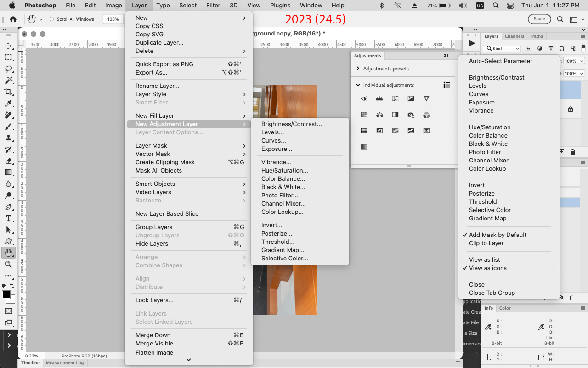Switch to the Channels tab
Viewport: 588px width, 368px height.
click(514, 36)
